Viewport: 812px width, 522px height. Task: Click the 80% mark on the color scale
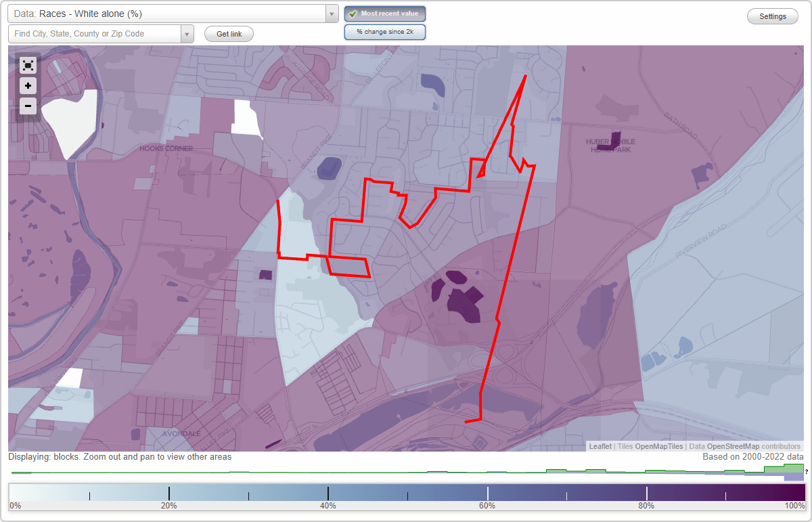tap(646, 506)
